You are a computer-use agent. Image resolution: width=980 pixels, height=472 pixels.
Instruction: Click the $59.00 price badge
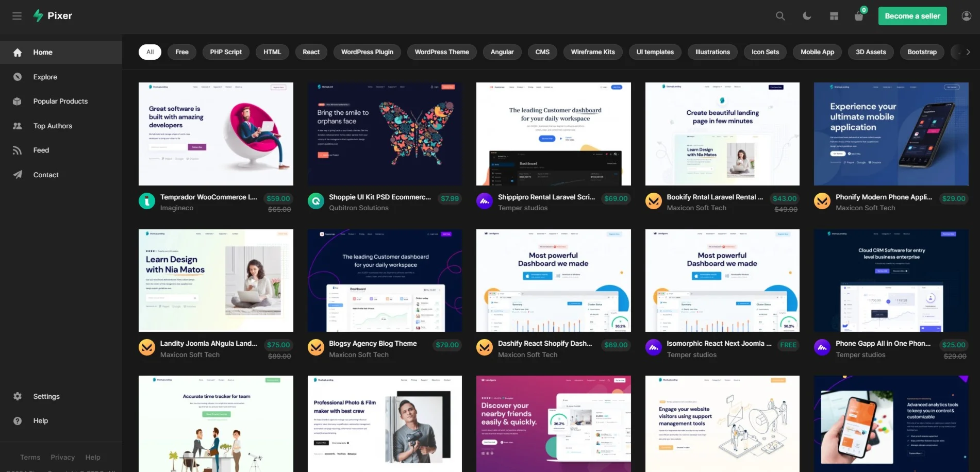click(x=278, y=198)
